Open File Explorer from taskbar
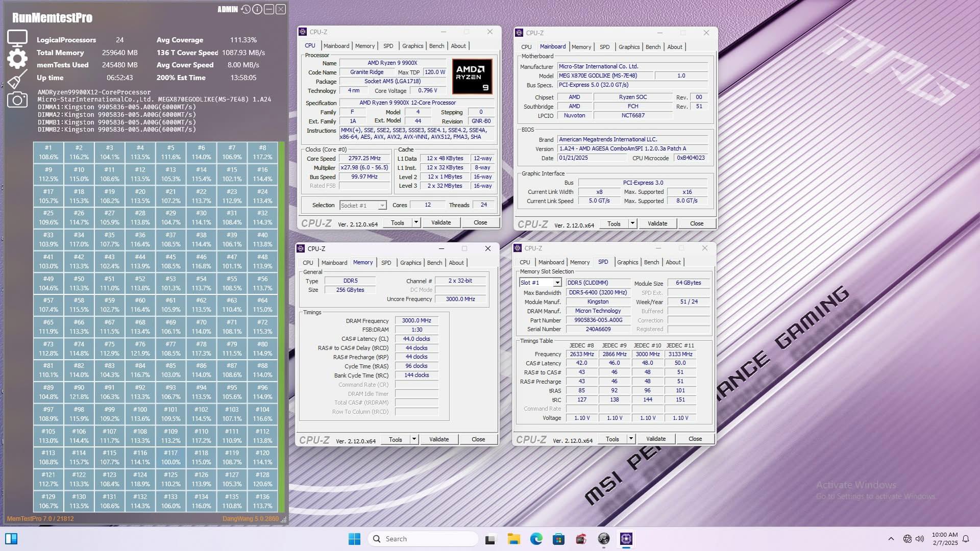Screen dimensions: 980x551 513,539
